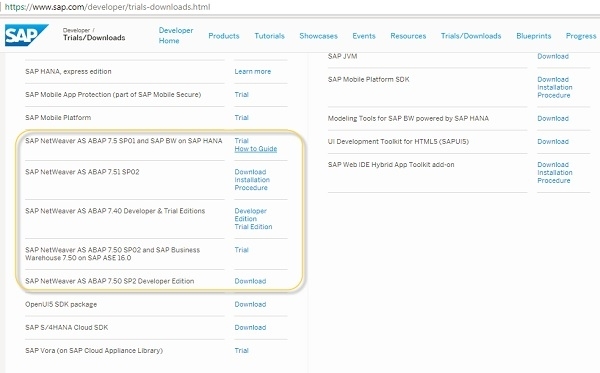Image resolution: width=600 pixels, height=373 pixels.
Task: Click 'Modeling Tools for SAP BW' text
Action: 408,119
